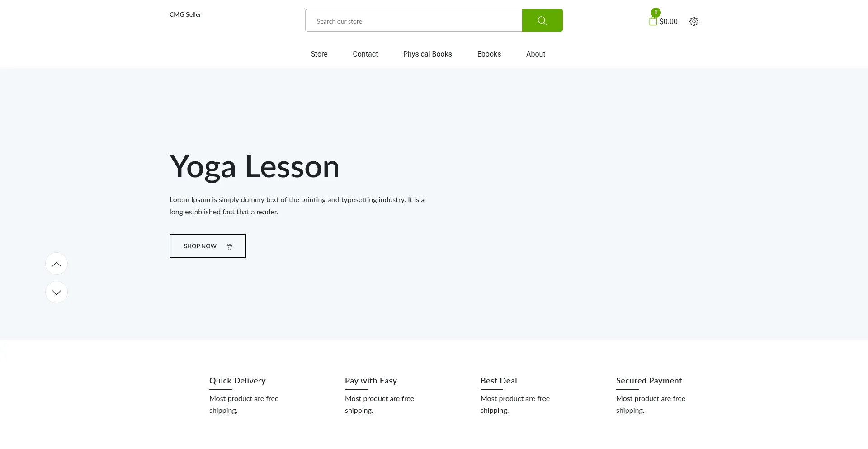Click the cart icon inside Shop Now
Screen dimensions: 868x449
pyautogui.click(x=229, y=246)
